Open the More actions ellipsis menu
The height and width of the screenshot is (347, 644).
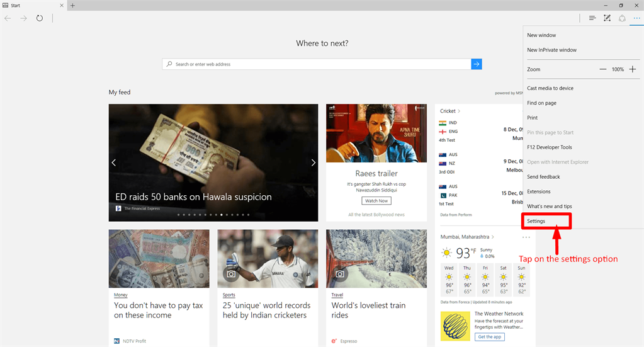coord(636,18)
